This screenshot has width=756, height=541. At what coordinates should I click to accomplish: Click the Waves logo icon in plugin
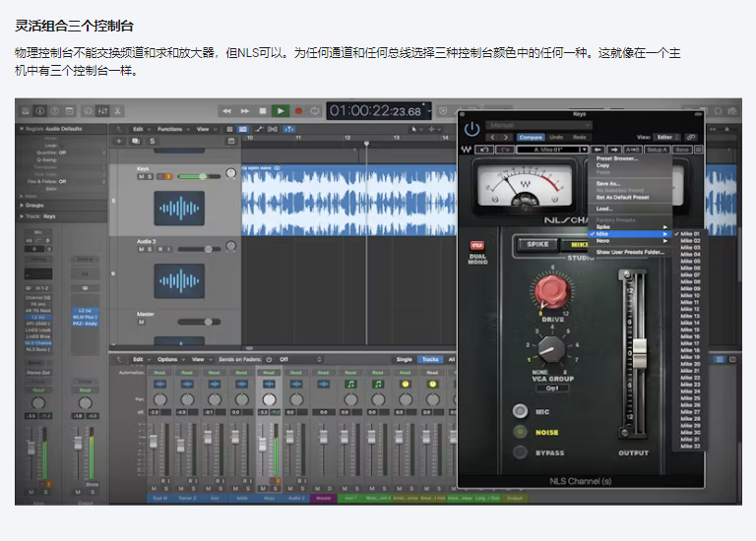(x=467, y=150)
